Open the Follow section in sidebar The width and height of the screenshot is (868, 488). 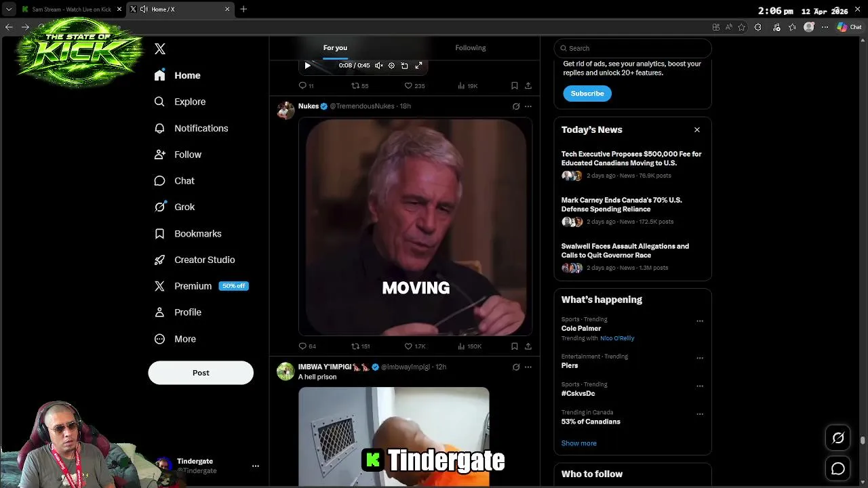[178, 155]
